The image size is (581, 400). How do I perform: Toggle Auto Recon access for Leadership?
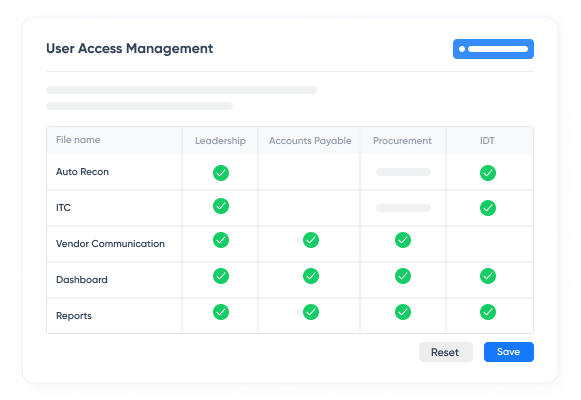point(221,173)
